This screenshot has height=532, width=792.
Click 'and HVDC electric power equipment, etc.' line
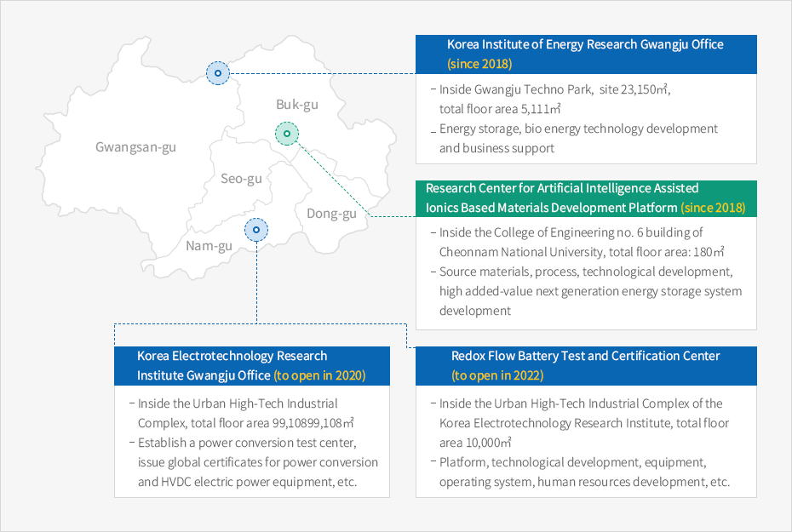point(248,482)
